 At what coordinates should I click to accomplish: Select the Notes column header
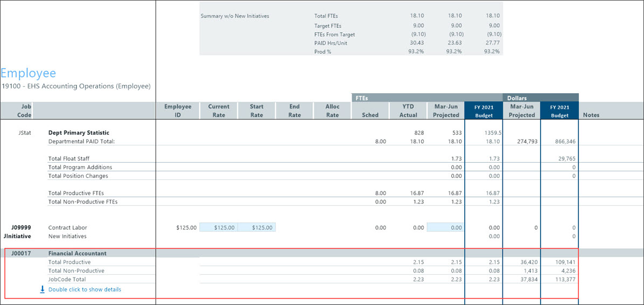point(591,115)
